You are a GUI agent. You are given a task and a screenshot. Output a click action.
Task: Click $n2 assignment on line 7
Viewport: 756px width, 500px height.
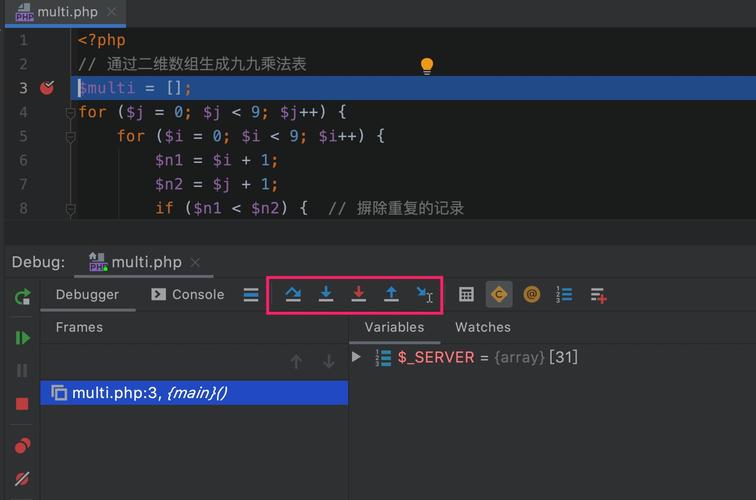[216, 184]
